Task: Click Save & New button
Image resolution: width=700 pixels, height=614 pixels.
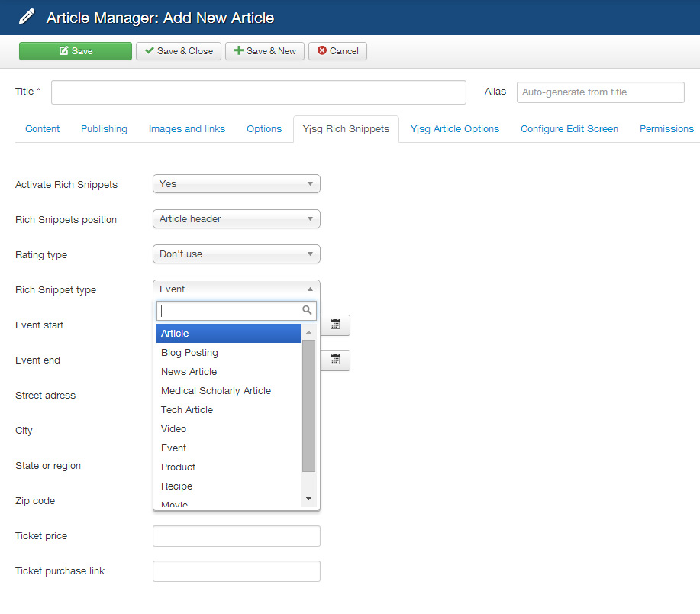Action: point(265,51)
